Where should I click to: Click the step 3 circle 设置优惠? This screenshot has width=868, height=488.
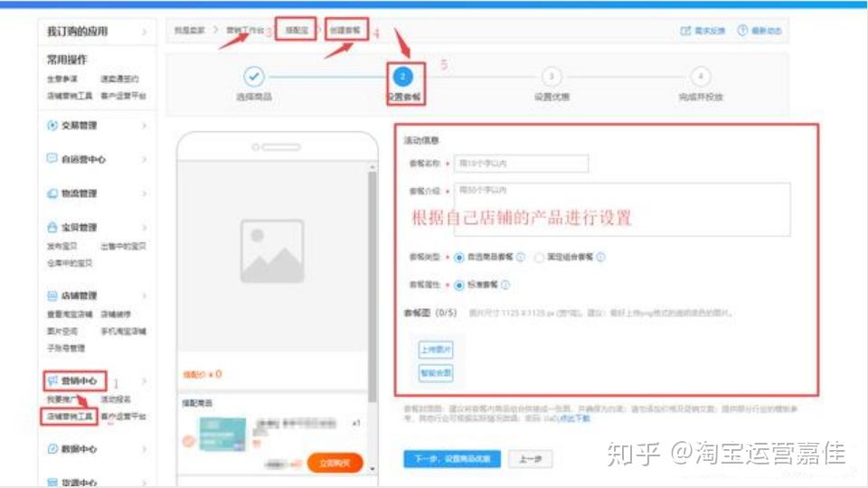pyautogui.click(x=552, y=76)
